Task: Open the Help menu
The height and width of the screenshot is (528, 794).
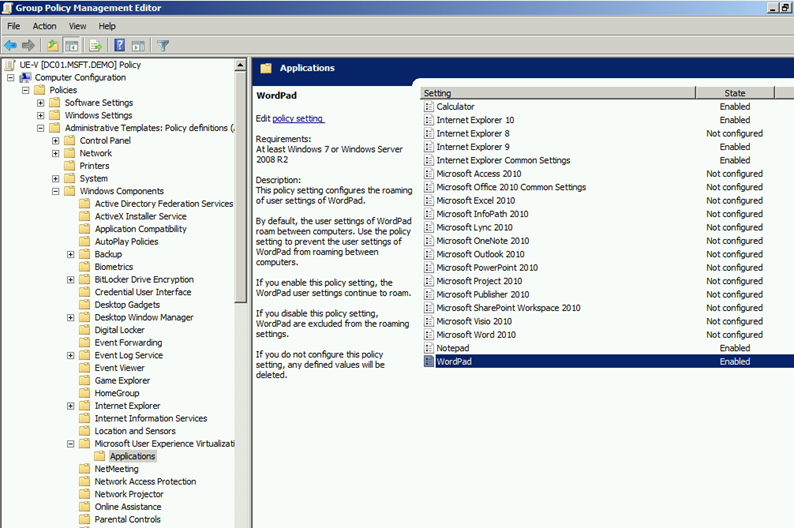Action: (x=107, y=26)
